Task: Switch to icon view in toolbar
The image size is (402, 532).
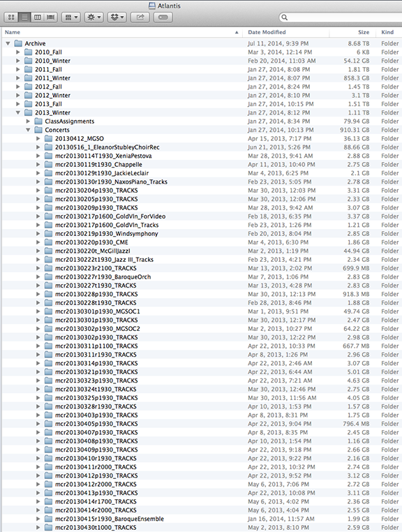Action: [x=11, y=17]
